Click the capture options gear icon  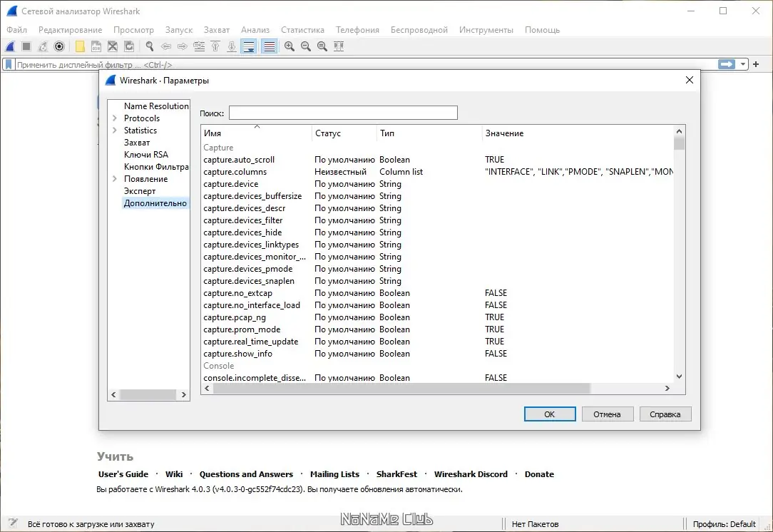click(x=59, y=46)
